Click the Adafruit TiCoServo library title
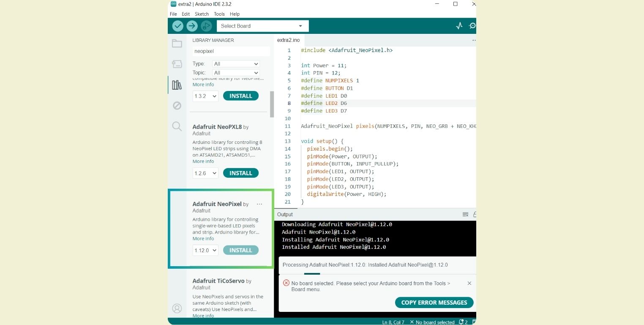This screenshot has width=644, height=325. (218, 281)
